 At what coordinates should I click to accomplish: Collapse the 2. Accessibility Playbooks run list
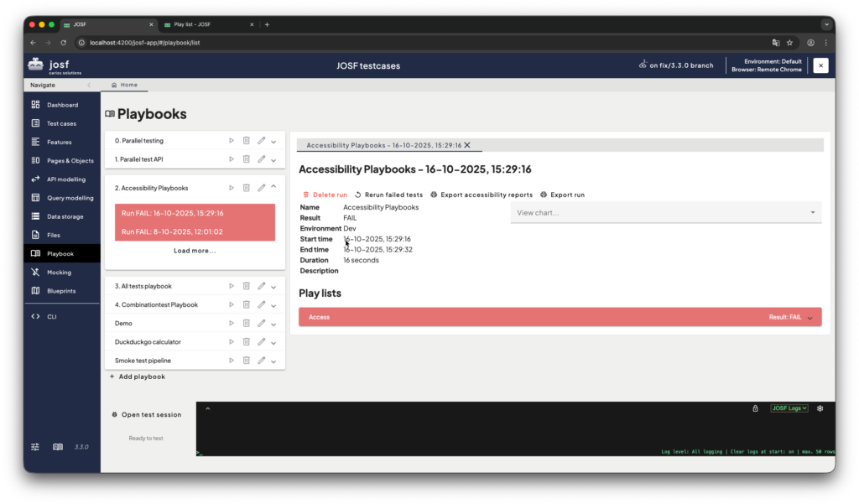[x=273, y=188]
